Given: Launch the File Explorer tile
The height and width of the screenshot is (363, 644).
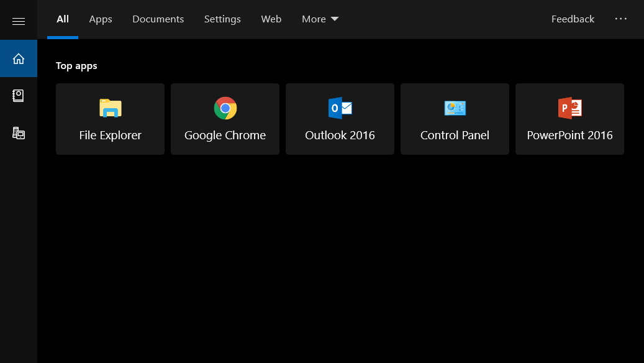Looking at the screenshot, I should 110,119.
